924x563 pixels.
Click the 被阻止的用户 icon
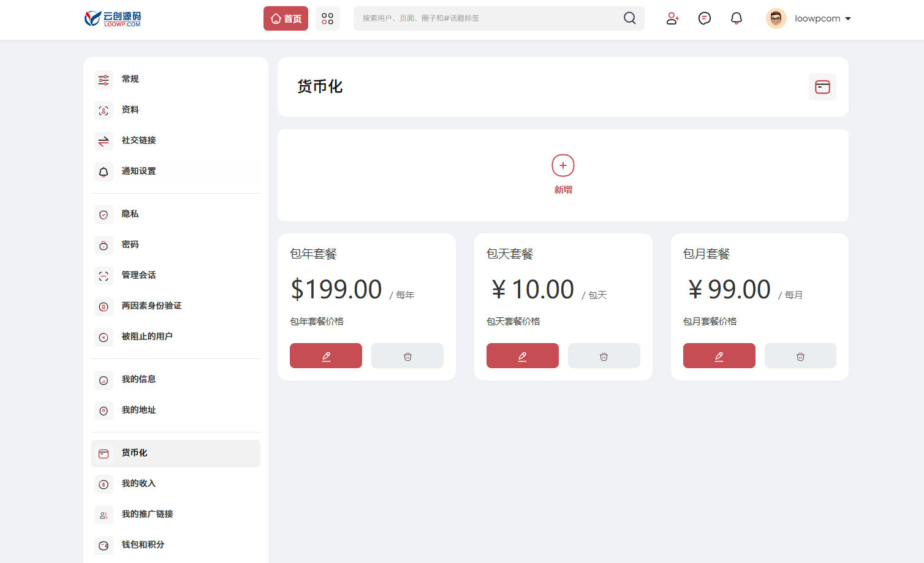104,338
